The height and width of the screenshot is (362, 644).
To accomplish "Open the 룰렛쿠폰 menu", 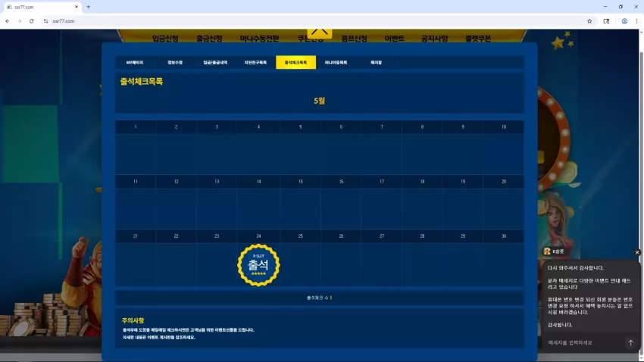I will (478, 38).
